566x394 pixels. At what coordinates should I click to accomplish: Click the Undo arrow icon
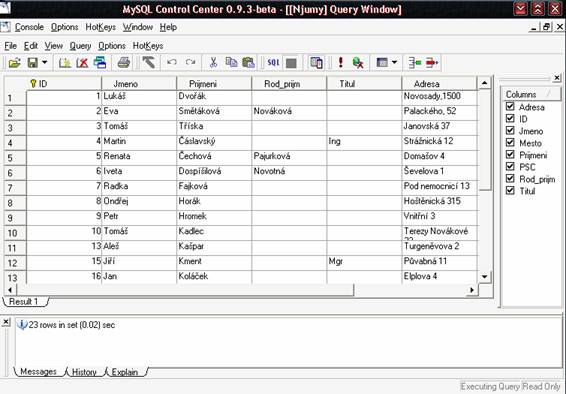[172, 63]
